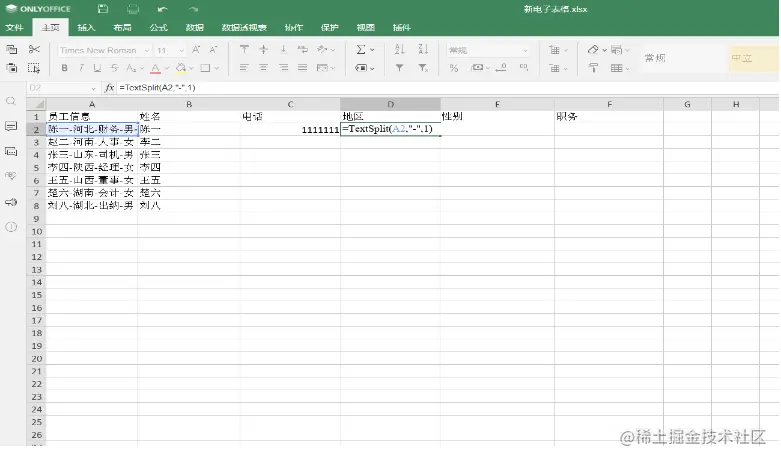Click the Print icon in title bar
This screenshot has width=781, height=461.
click(x=132, y=8)
